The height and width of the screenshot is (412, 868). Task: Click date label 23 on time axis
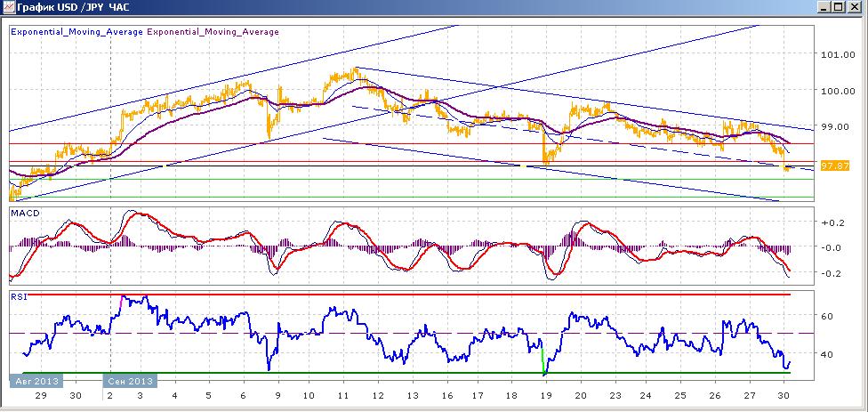(x=616, y=397)
